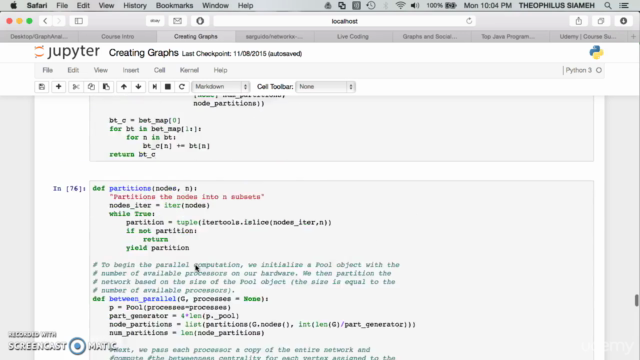Open the notebook Insert menu
Viewport: 640px width, 360px height.
(131, 70)
